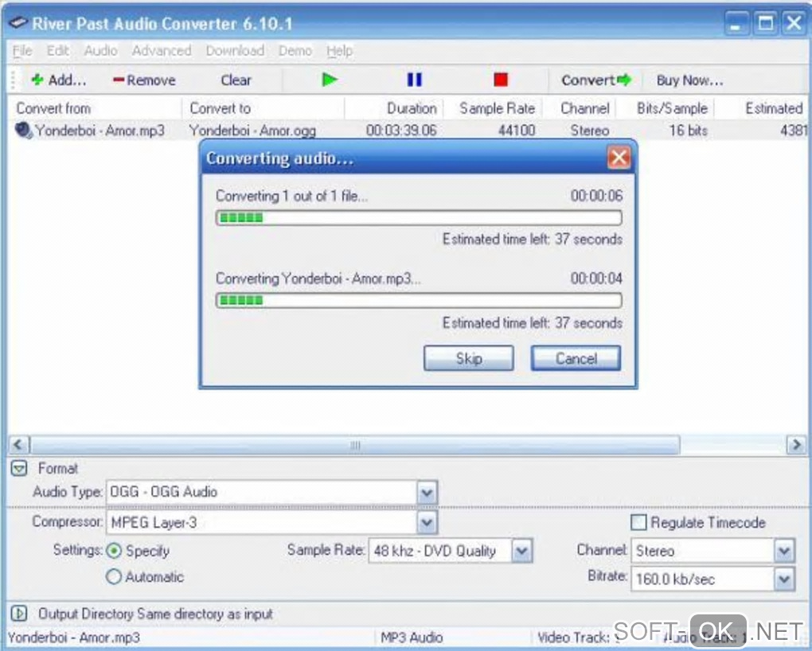
Task: Click the MP3 Audio status bar entry
Action: coord(412,637)
